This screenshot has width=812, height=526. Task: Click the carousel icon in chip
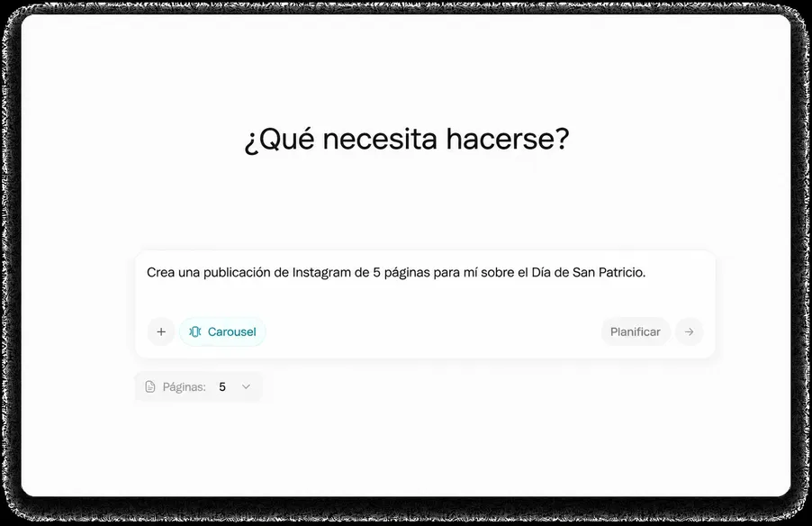(x=195, y=331)
